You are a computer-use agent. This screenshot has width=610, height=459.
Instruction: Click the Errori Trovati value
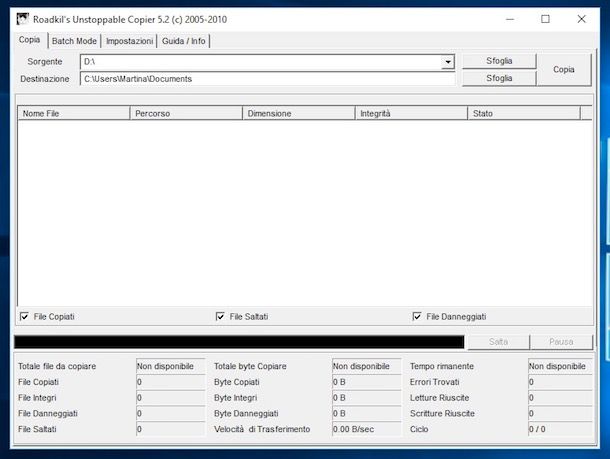[x=560, y=382]
